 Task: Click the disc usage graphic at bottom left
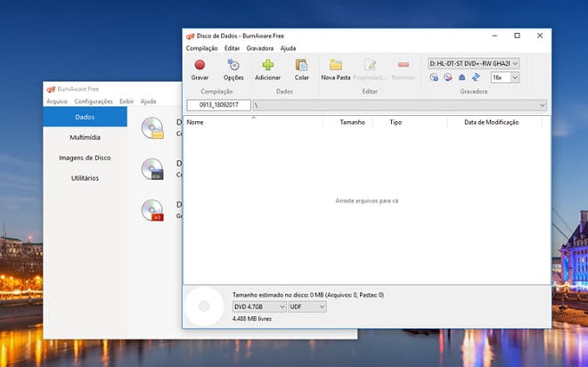[x=204, y=306]
